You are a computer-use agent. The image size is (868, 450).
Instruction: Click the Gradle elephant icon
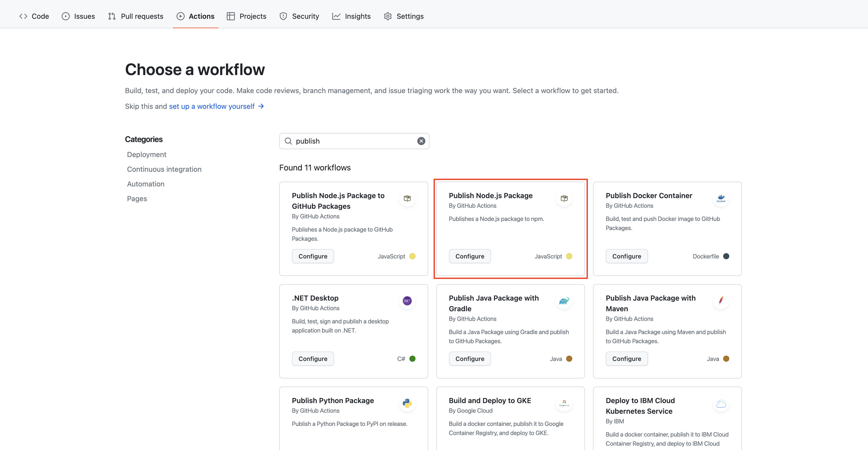click(564, 301)
